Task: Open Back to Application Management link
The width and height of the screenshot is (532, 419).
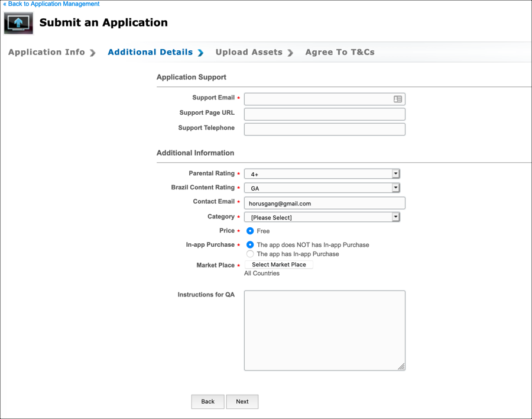Action: coord(51,4)
